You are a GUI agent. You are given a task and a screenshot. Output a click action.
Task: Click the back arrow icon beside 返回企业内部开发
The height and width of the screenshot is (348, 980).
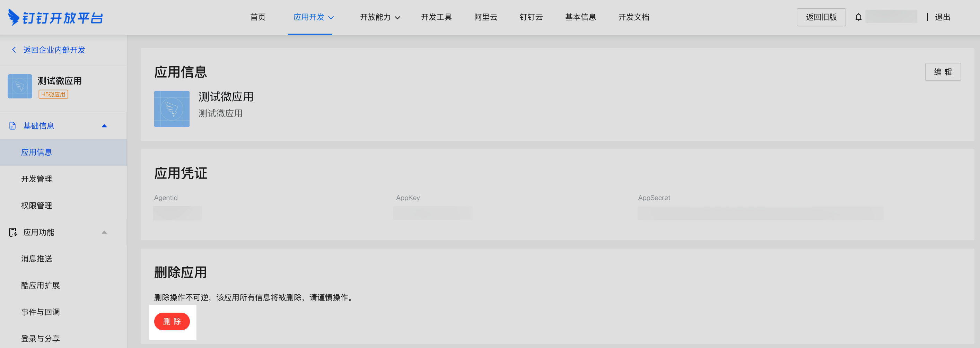click(x=14, y=50)
